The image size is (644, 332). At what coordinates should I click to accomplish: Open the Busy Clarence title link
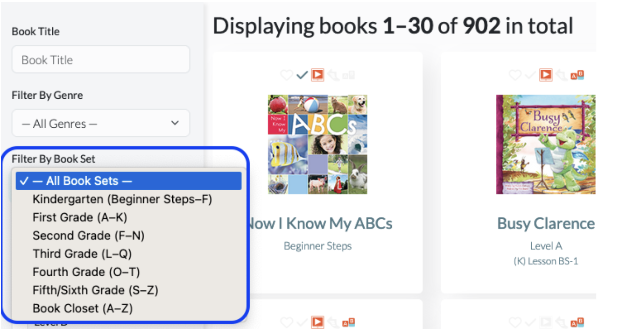pos(546,223)
